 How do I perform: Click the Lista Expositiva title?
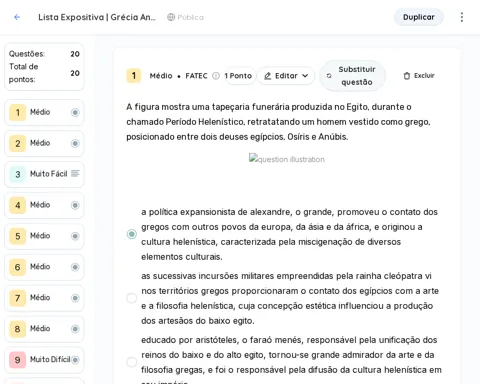click(x=97, y=17)
